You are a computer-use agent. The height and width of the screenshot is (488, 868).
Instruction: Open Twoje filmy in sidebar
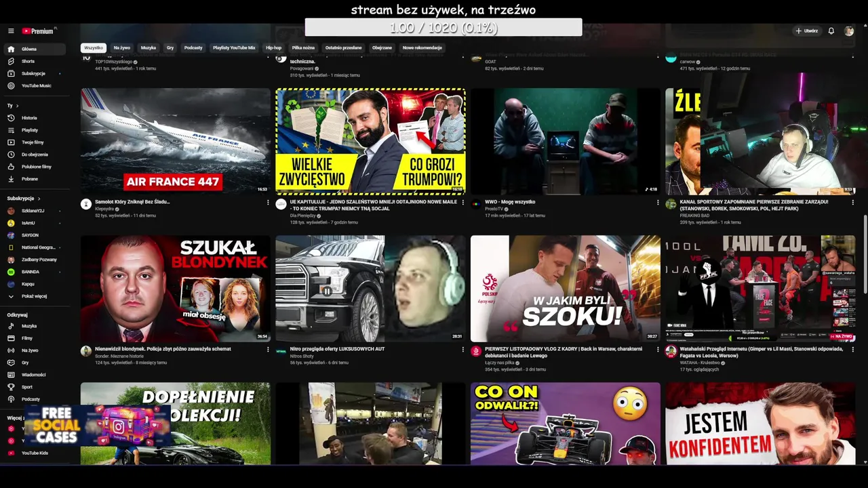pyautogui.click(x=34, y=142)
